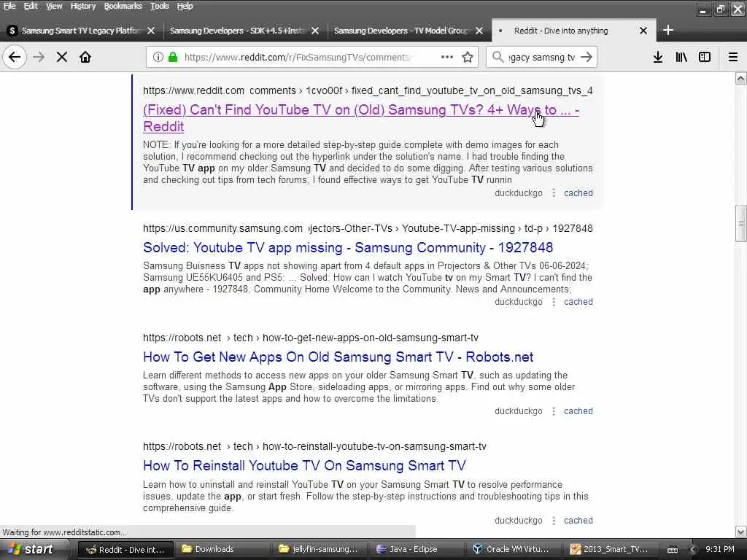Click the 'Waiting for www.redditstatic.com' status text
Image resolution: width=747 pixels, height=560 pixels.
(65, 532)
